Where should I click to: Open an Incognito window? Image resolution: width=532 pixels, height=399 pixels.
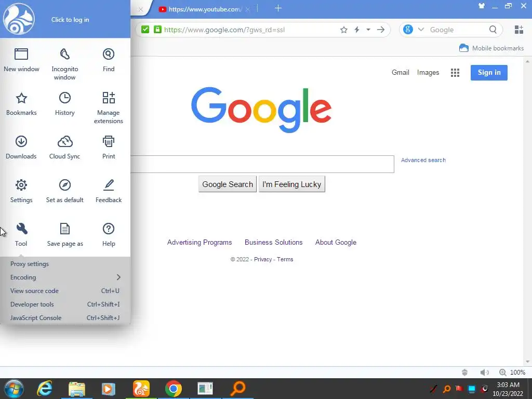[64, 64]
